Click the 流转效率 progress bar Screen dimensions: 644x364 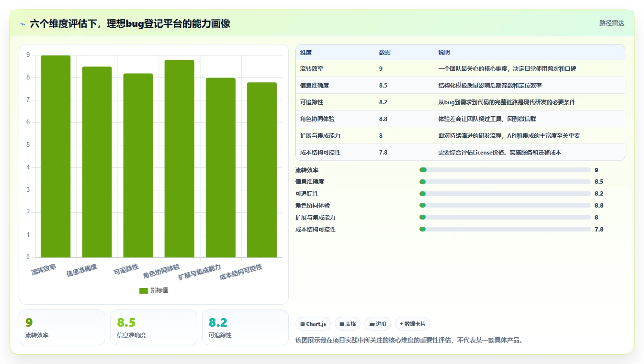click(505, 170)
